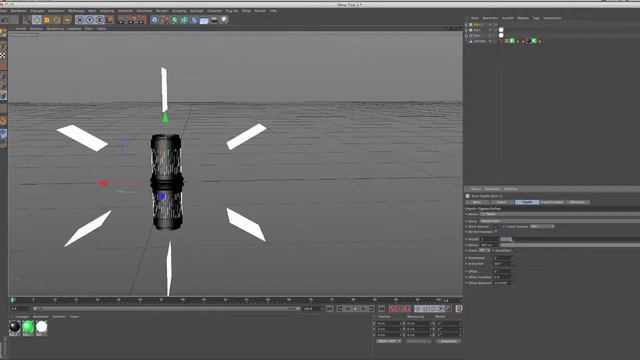This screenshot has height=360, width=640.
Task: Open the Mesh menu in the menu bar
Action: tap(92, 11)
